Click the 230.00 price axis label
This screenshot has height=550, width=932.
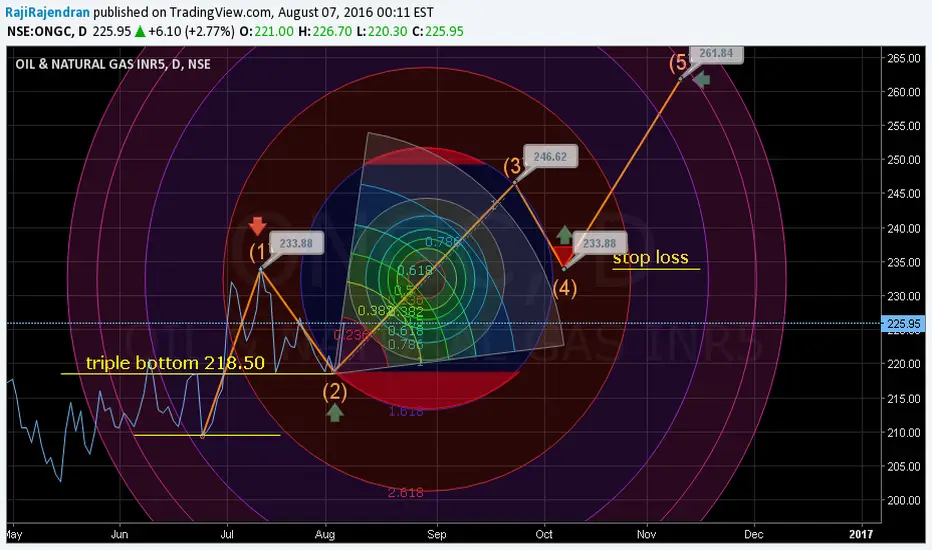[x=903, y=296]
